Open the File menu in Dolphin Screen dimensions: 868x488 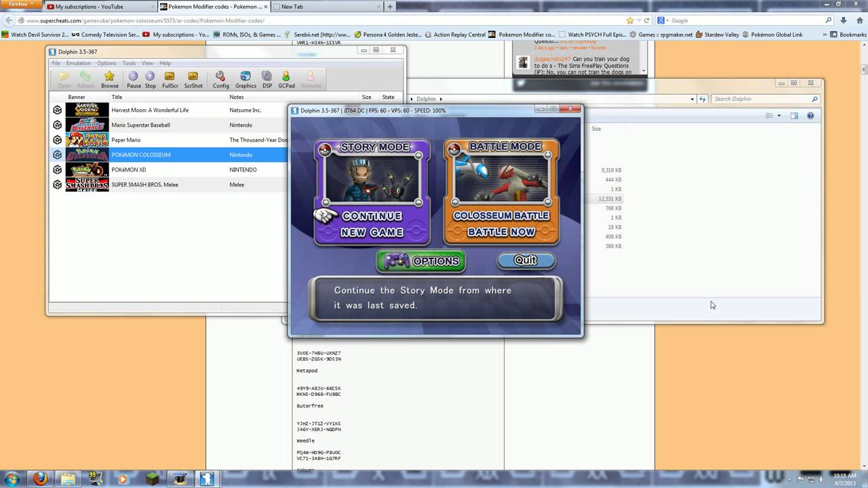56,63
